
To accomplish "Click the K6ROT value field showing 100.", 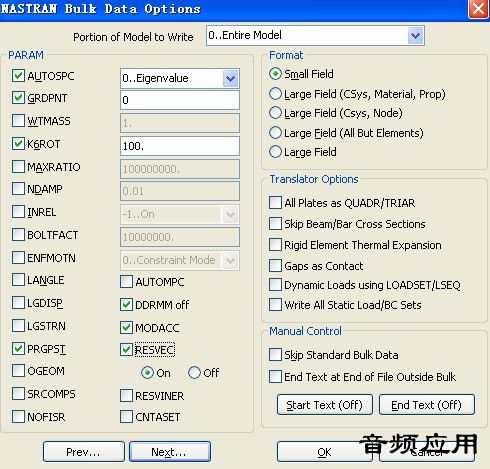I will [x=180, y=146].
